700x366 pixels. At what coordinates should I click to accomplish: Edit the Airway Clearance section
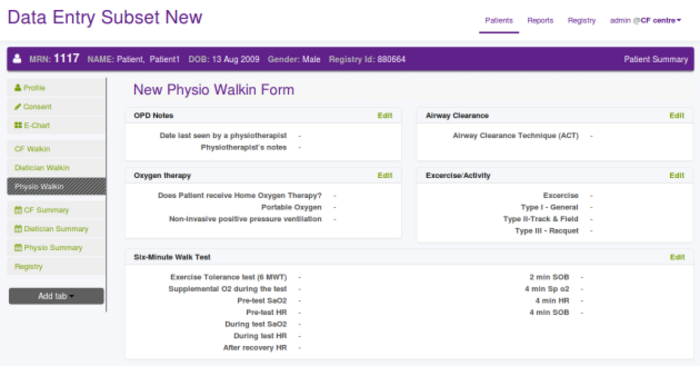click(677, 115)
